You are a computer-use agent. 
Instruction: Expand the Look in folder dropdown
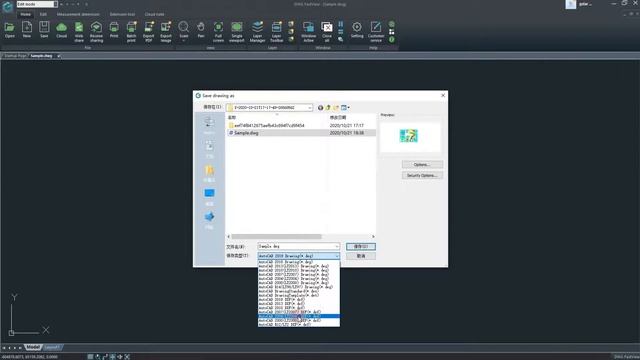coord(310,108)
